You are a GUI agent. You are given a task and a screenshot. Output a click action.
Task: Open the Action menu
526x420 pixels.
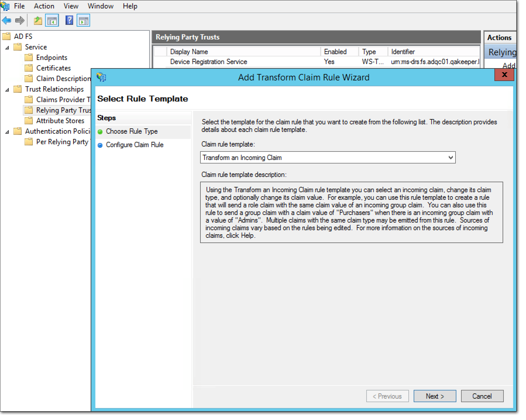[44, 6]
